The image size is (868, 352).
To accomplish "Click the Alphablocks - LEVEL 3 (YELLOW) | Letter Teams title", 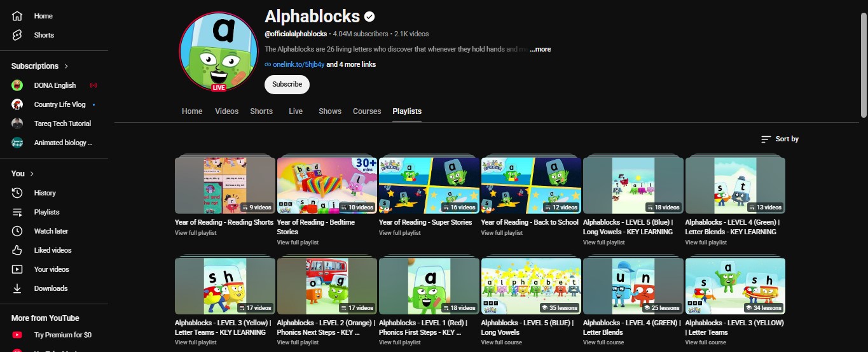I will click(734, 327).
